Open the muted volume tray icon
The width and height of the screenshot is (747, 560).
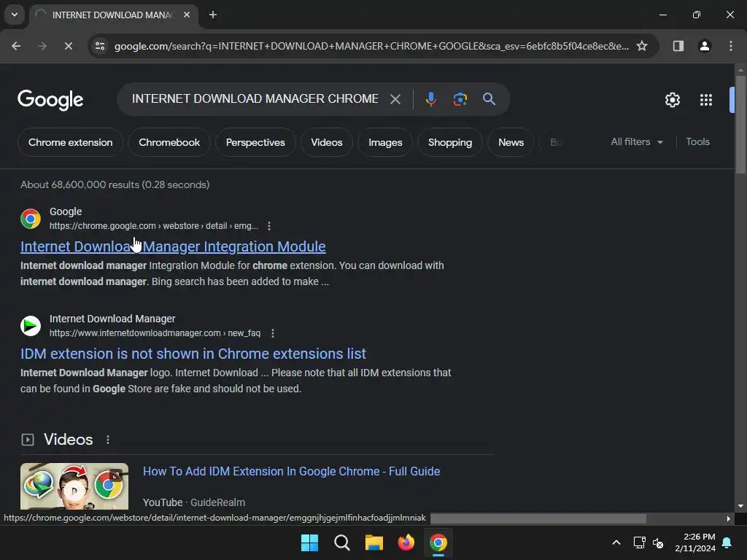pyautogui.click(x=659, y=542)
